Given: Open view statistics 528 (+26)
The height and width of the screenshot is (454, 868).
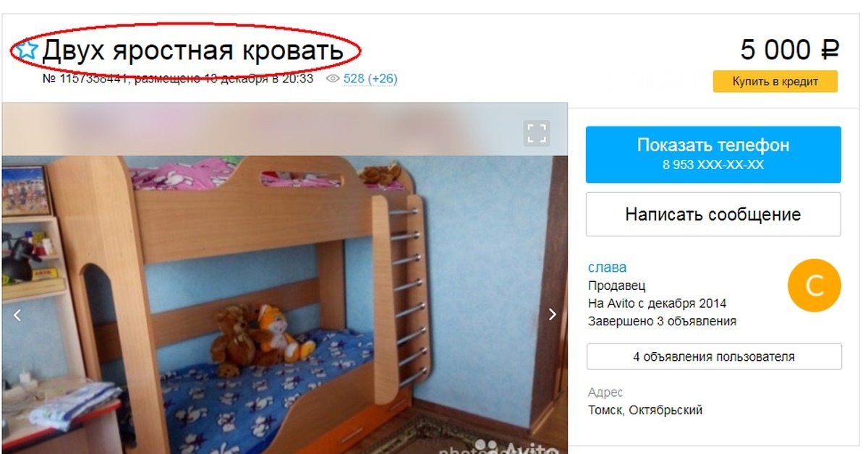Looking at the screenshot, I should [370, 79].
